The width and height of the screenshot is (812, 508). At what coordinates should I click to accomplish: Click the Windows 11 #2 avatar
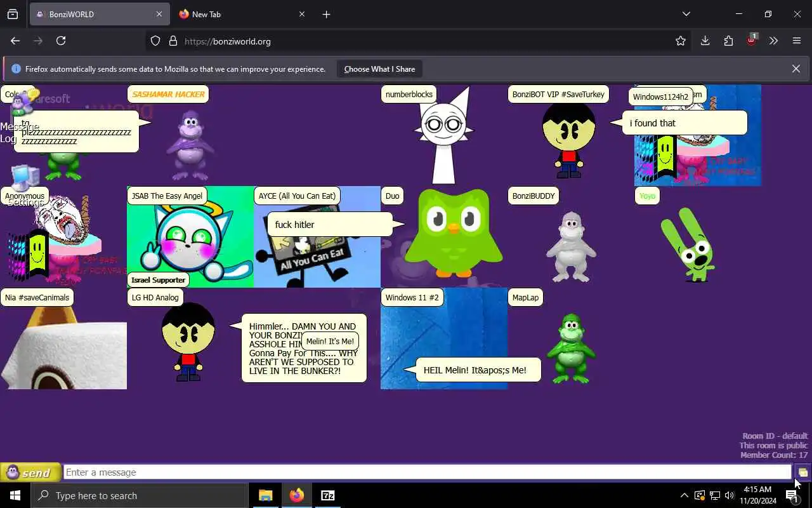point(444,338)
